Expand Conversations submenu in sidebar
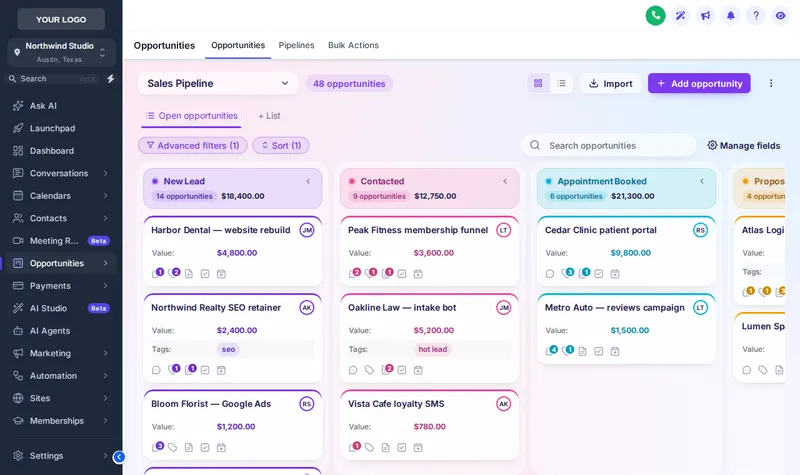This screenshot has height=475, width=800. [106, 173]
